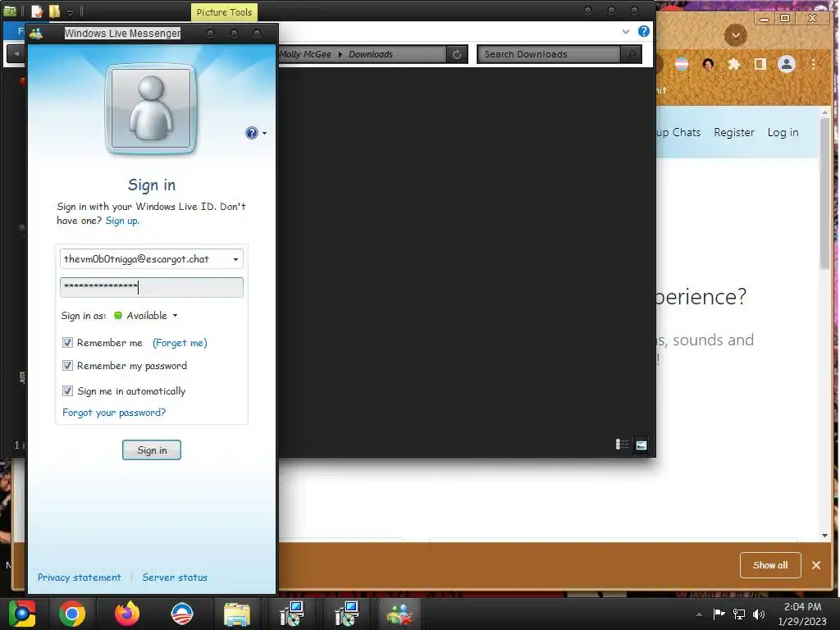Click the browser page vertical scrollbar
840x630 pixels.
click(x=824, y=193)
